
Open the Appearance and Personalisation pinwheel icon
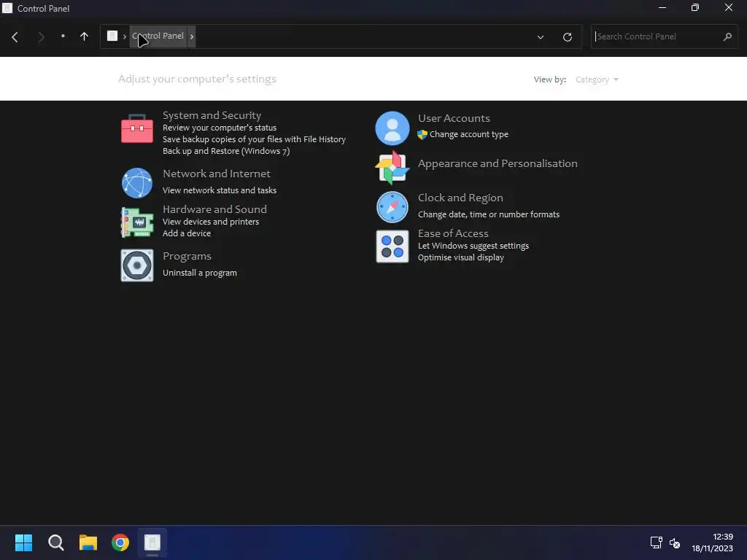(392, 168)
